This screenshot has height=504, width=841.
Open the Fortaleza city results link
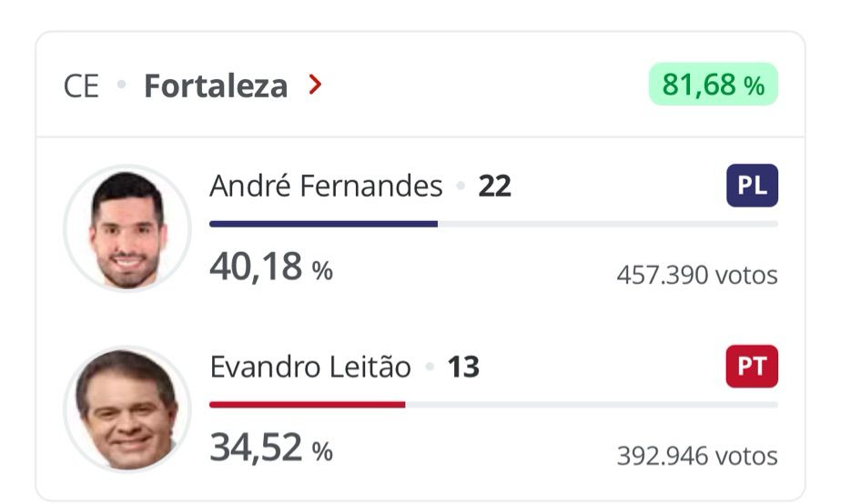(x=216, y=86)
